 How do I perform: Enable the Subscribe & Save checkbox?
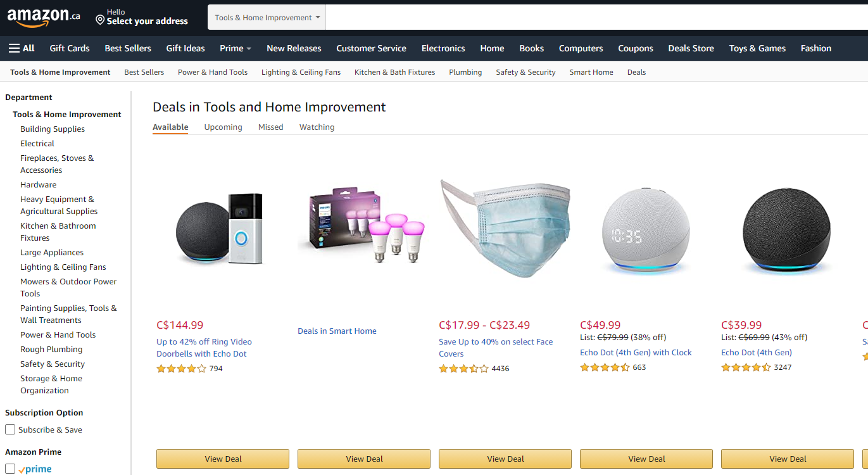coord(10,429)
